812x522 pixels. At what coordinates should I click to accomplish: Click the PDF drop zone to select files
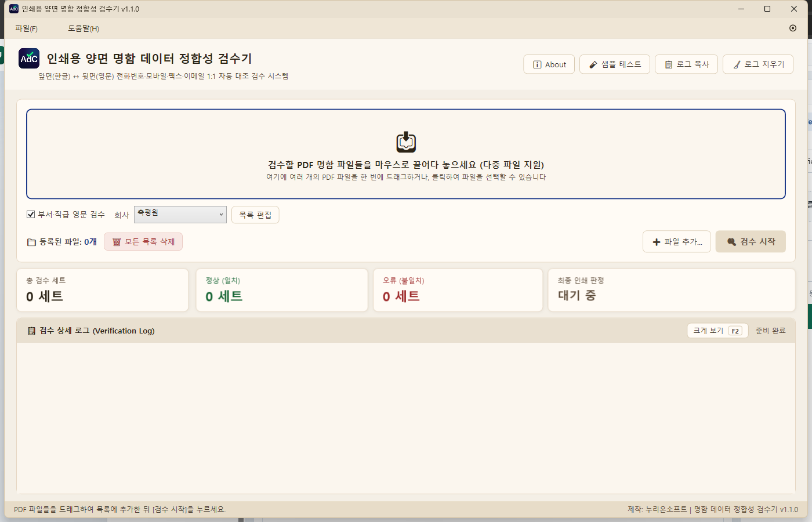[x=406, y=154]
